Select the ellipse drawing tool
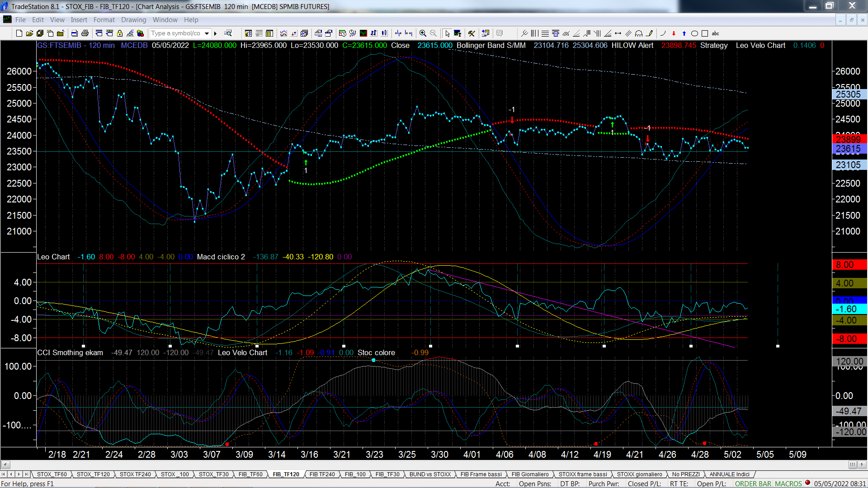 pyautogui.click(x=694, y=33)
